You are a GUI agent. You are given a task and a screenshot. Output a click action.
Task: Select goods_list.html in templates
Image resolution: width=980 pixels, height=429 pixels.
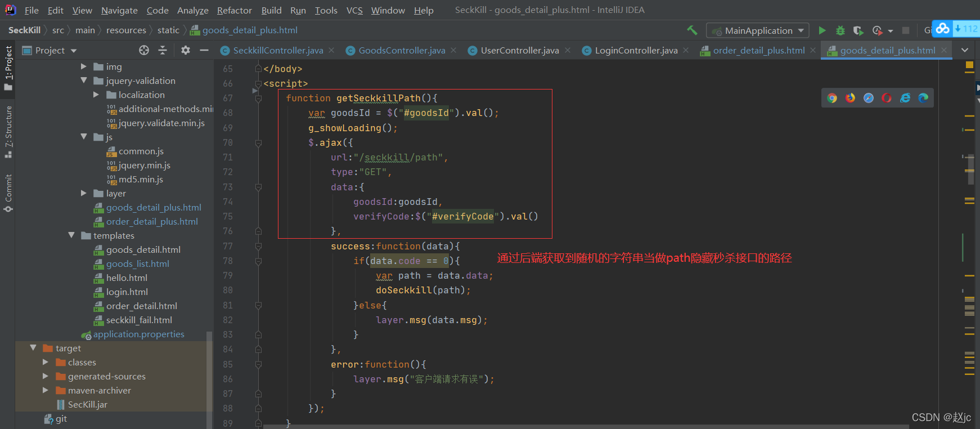point(138,263)
